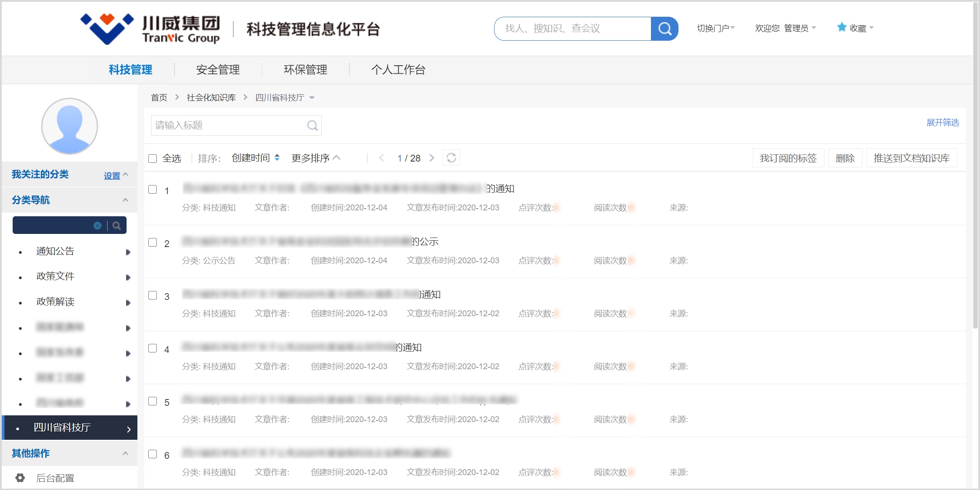Collapse the 其他操作 section

(126, 453)
